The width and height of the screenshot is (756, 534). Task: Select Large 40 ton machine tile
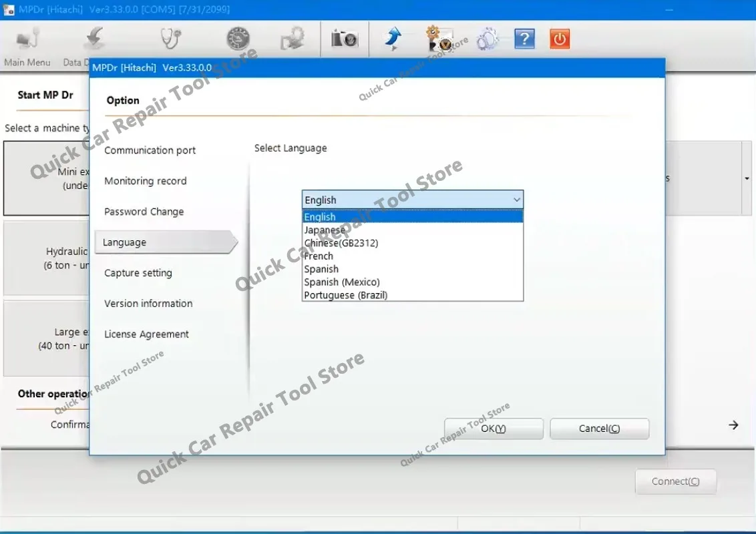click(x=47, y=339)
